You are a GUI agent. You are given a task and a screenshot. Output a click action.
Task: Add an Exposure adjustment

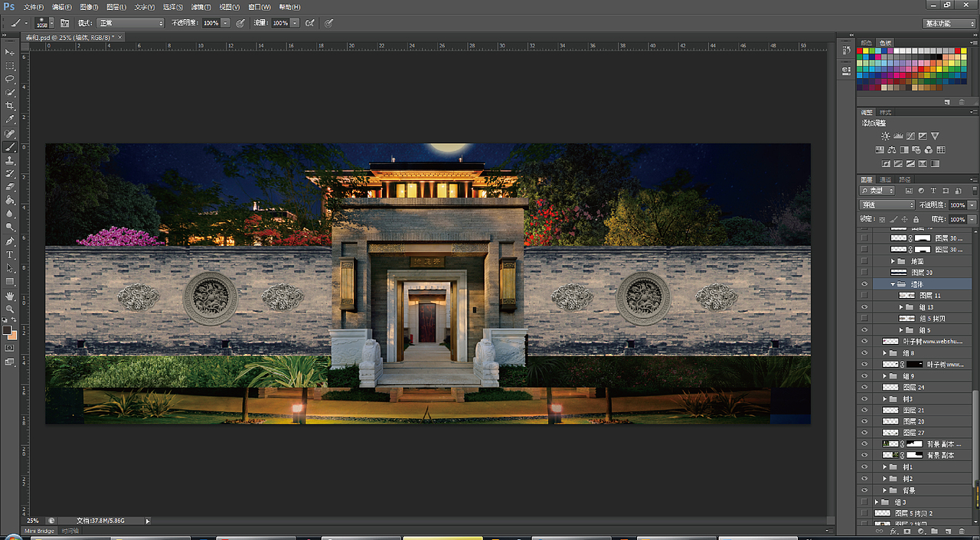pyautogui.click(x=923, y=136)
